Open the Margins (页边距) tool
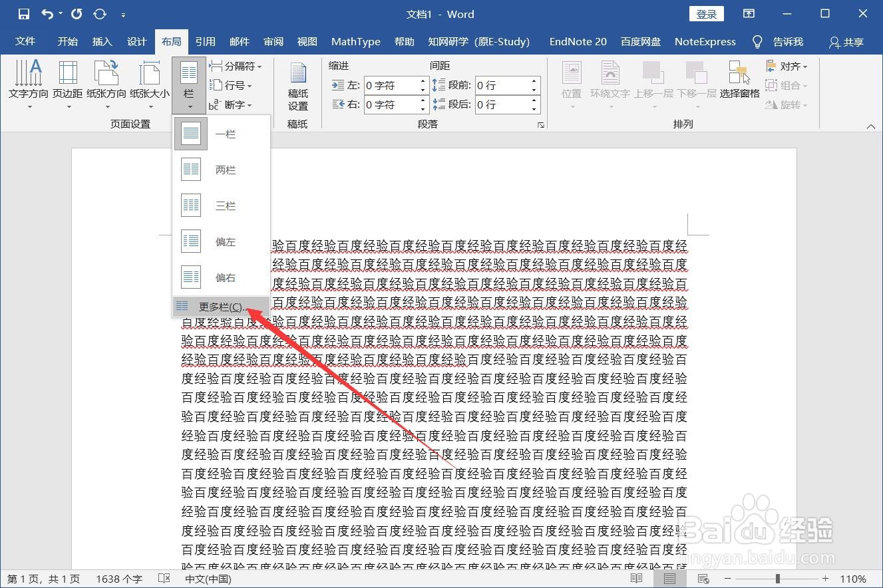Screen dimensions: 883x588 click(68, 85)
